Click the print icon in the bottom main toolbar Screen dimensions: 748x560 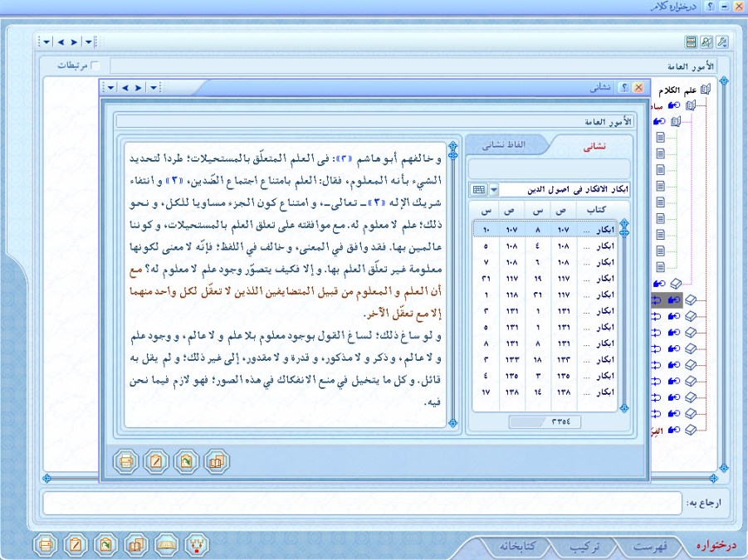(x=46, y=545)
